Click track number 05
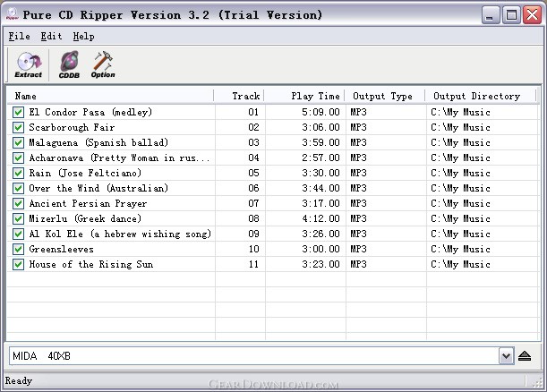The image size is (547, 392). (253, 173)
